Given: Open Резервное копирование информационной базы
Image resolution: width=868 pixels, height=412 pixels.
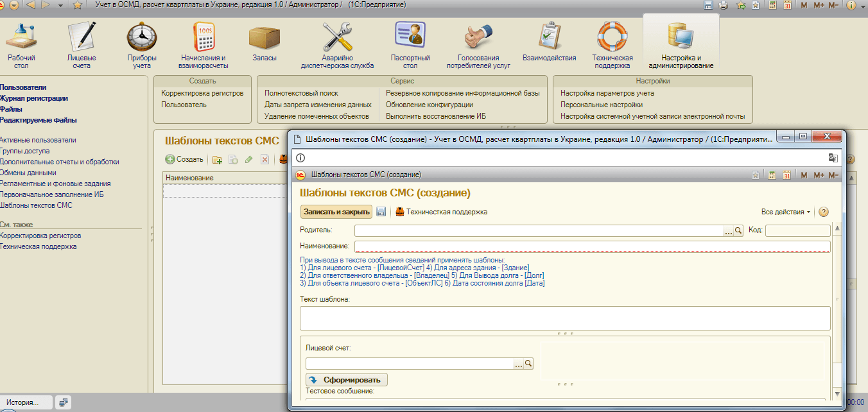Looking at the screenshot, I should pos(463,93).
